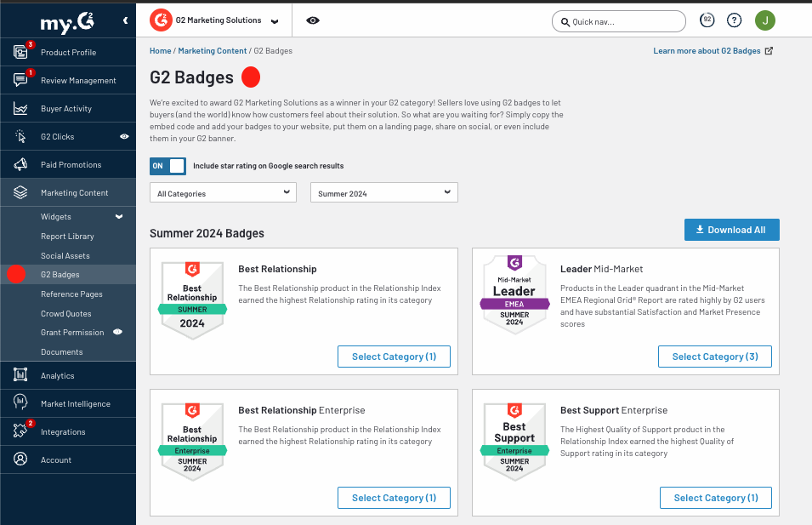Focus the Quick nav search field
Viewport: 812px width, 525px height.
619,22
